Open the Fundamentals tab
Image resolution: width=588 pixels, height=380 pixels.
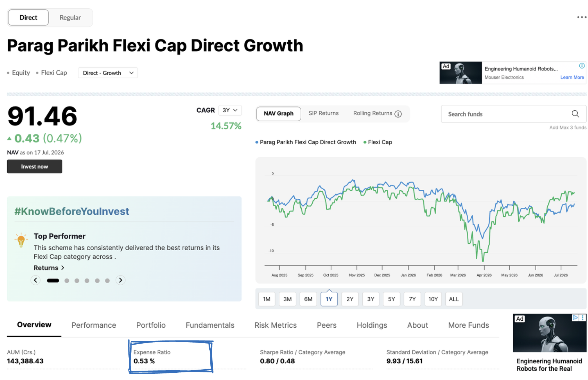[210, 325]
